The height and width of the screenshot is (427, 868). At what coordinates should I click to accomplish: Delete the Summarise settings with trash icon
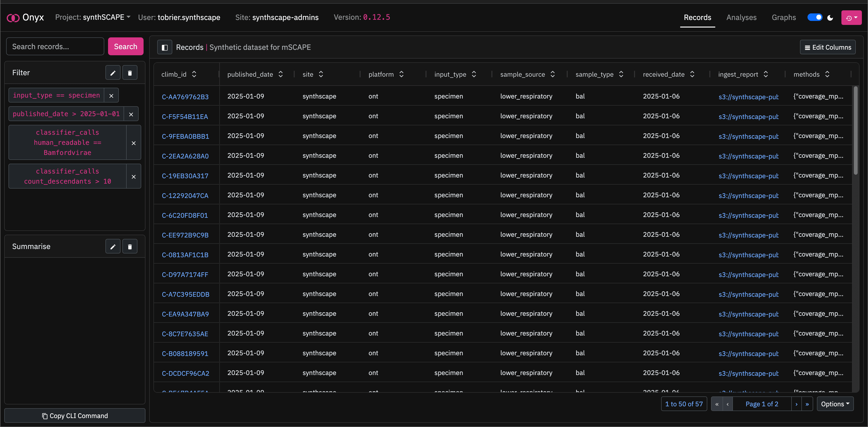click(130, 246)
